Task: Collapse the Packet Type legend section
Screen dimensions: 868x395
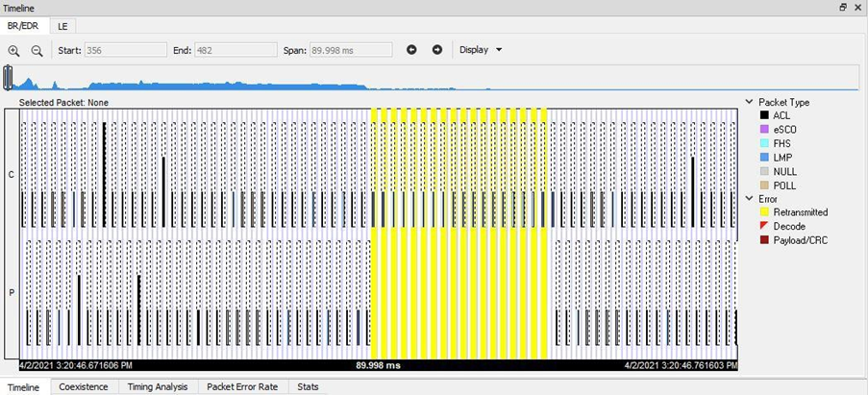Action: coord(749,102)
